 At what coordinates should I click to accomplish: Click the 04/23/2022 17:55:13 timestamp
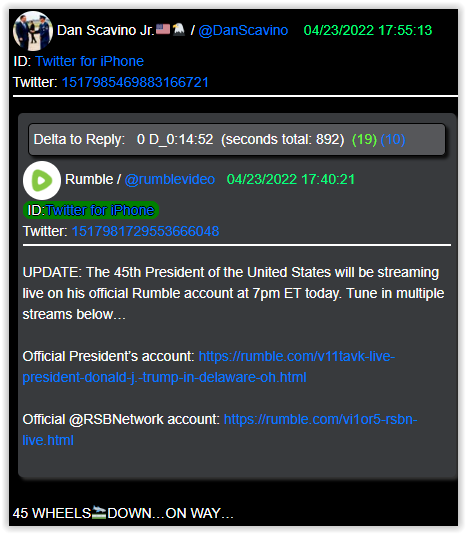coord(368,30)
